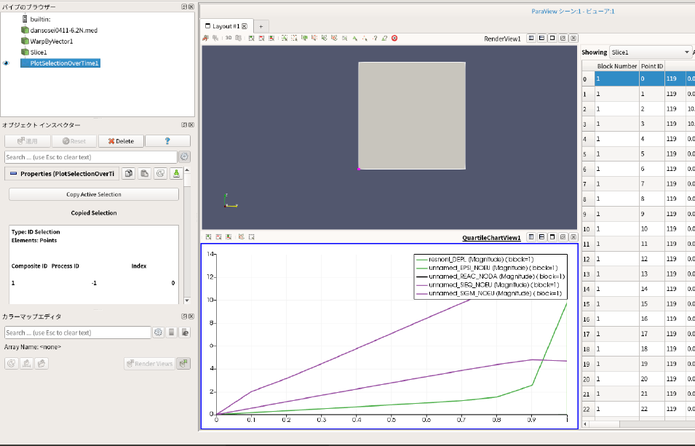Image resolution: width=695 pixels, height=446 pixels.
Task: Select WarpByVector1 in pipeline browser
Action: click(51, 41)
